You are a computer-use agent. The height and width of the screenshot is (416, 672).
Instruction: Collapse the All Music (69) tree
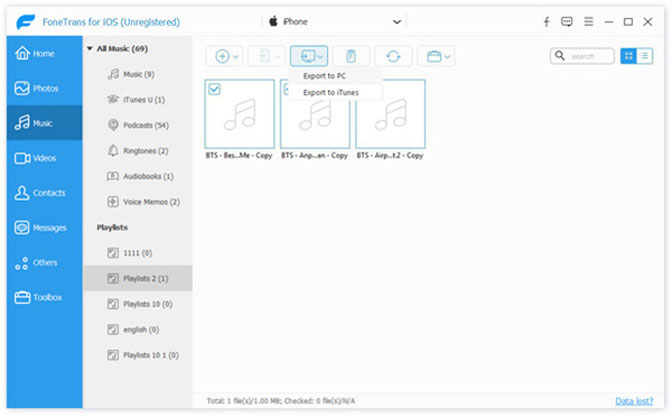click(x=90, y=49)
